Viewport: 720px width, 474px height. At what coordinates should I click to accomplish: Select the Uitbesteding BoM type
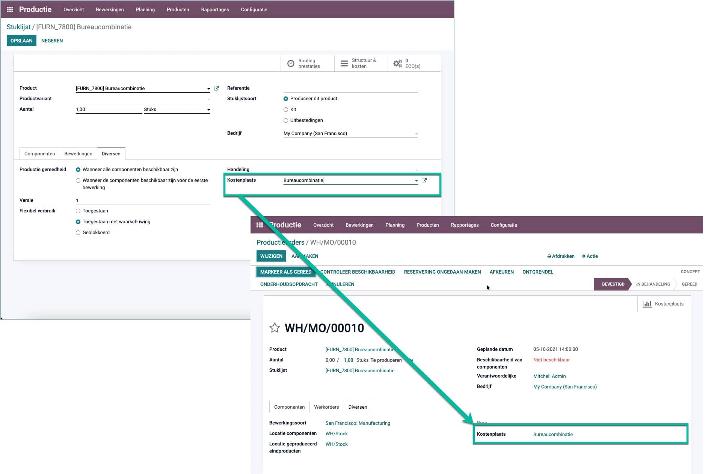[286, 120]
